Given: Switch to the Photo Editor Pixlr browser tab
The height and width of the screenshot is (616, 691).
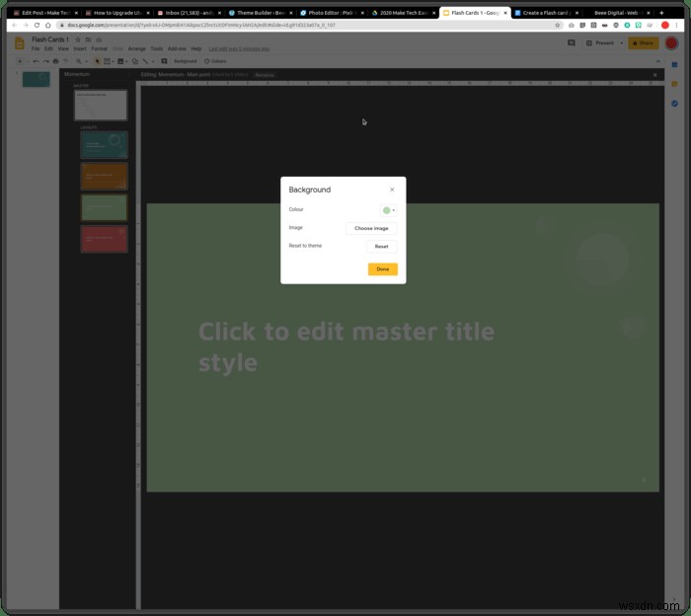Looking at the screenshot, I should (333, 13).
